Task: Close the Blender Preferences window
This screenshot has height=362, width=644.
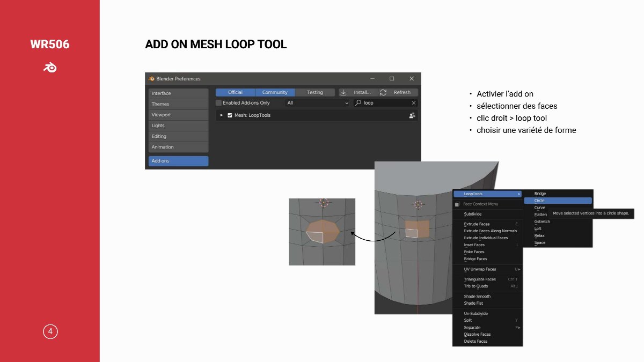Action: point(412,79)
